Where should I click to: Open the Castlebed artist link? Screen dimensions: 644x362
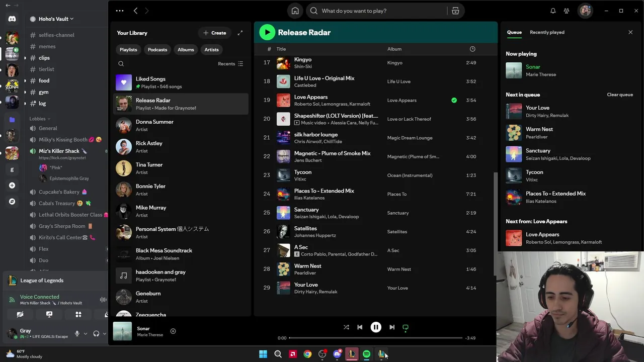(305, 85)
